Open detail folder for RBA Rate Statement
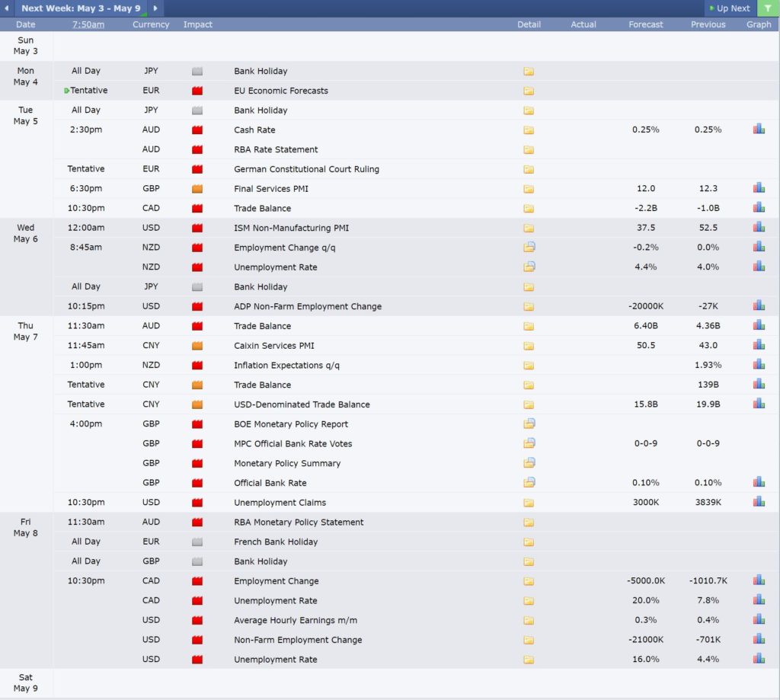780x700 pixels. point(529,150)
